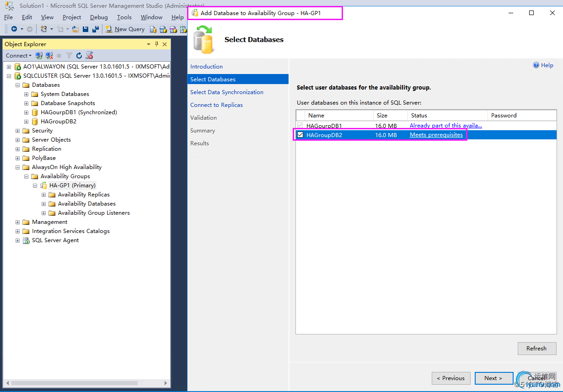
Task: Click the < Previous button
Action: [451, 378]
